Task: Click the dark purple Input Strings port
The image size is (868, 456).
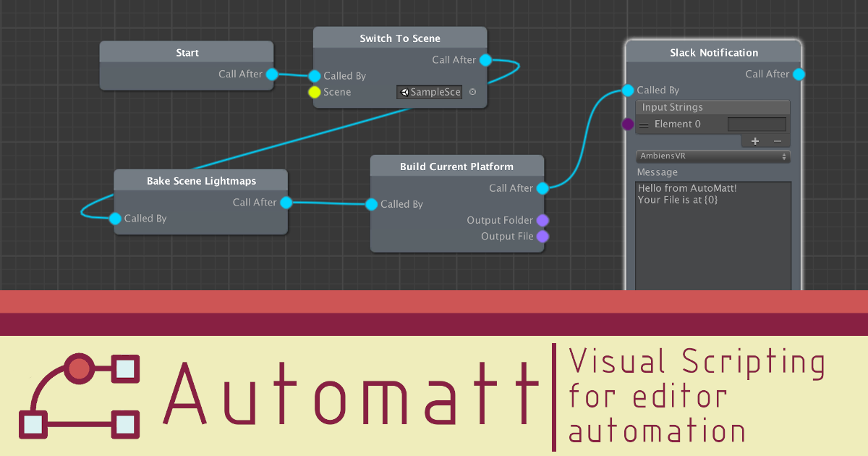Action: tap(628, 124)
